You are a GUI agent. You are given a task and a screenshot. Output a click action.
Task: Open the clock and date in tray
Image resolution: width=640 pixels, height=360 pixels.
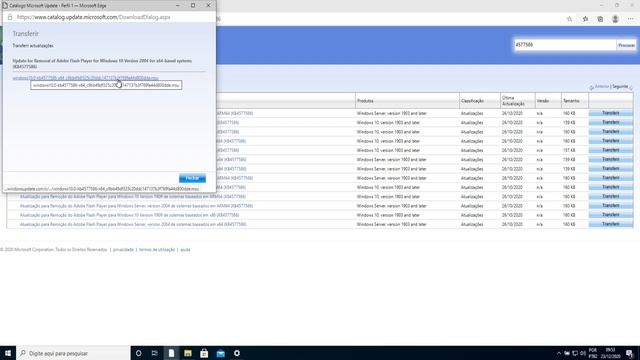[610, 353]
